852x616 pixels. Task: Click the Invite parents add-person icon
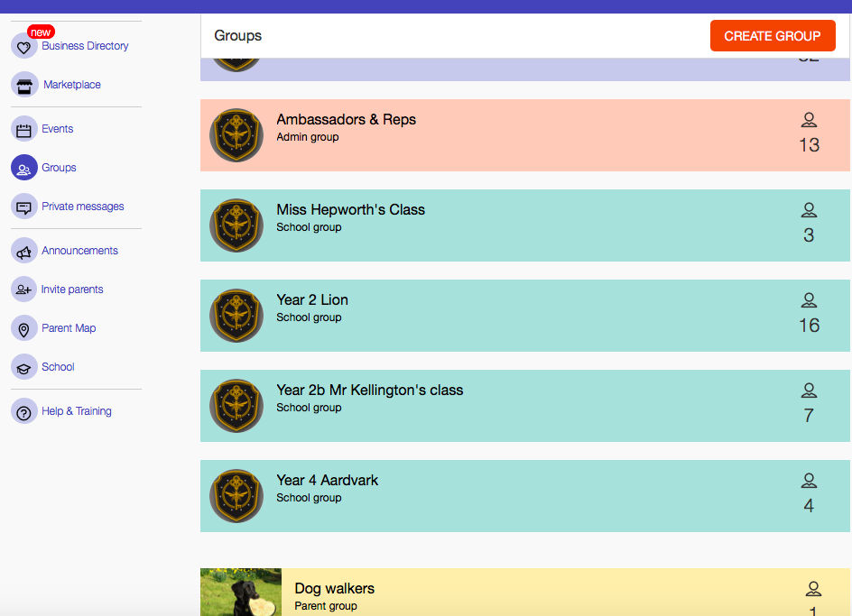(x=23, y=290)
